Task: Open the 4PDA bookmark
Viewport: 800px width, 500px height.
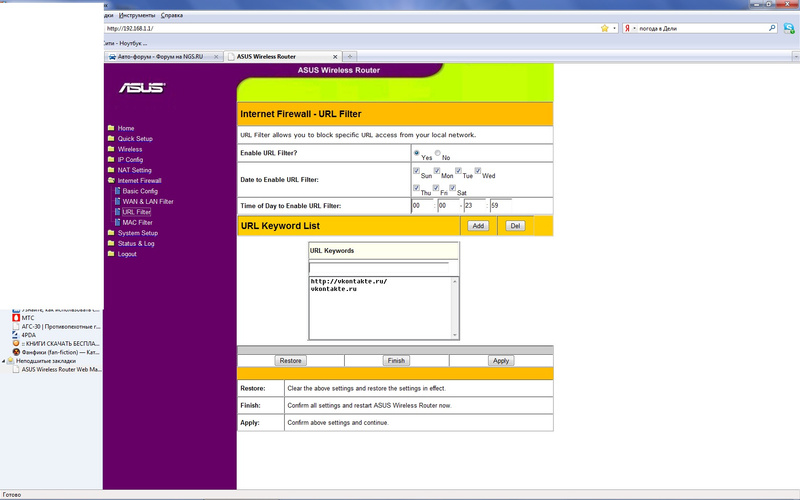Action: pyautogui.click(x=28, y=335)
